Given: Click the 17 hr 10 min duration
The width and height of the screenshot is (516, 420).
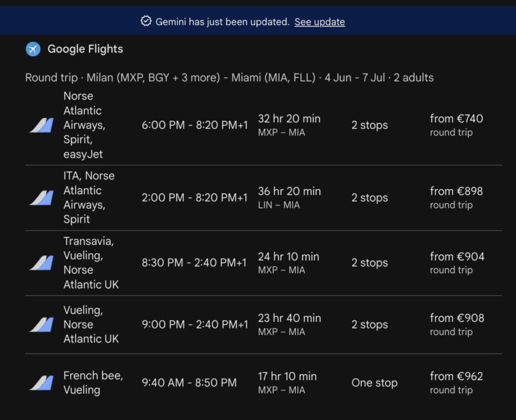Looking at the screenshot, I should pyautogui.click(x=287, y=376).
